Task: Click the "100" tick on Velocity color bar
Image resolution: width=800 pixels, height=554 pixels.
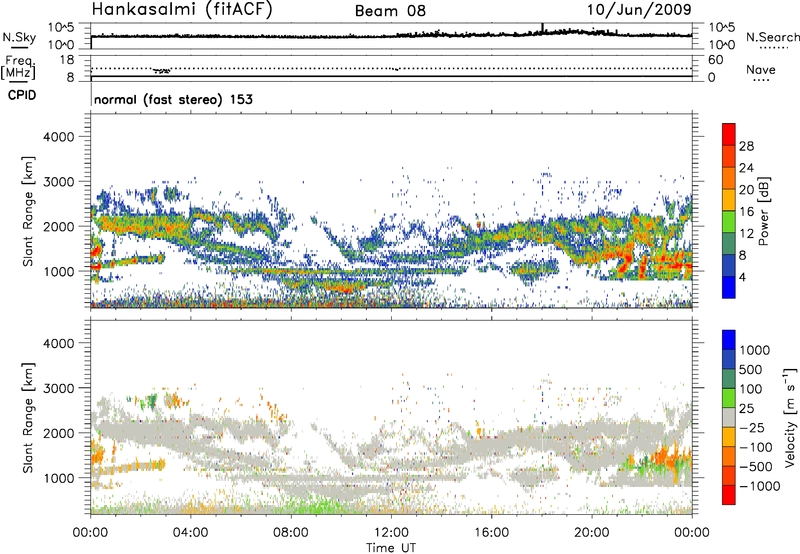Action: click(750, 389)
